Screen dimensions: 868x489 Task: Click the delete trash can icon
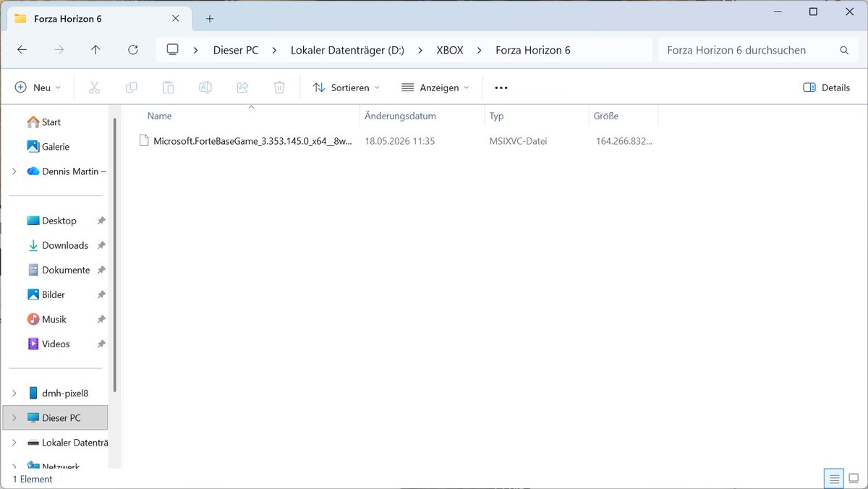click(279, 88)
